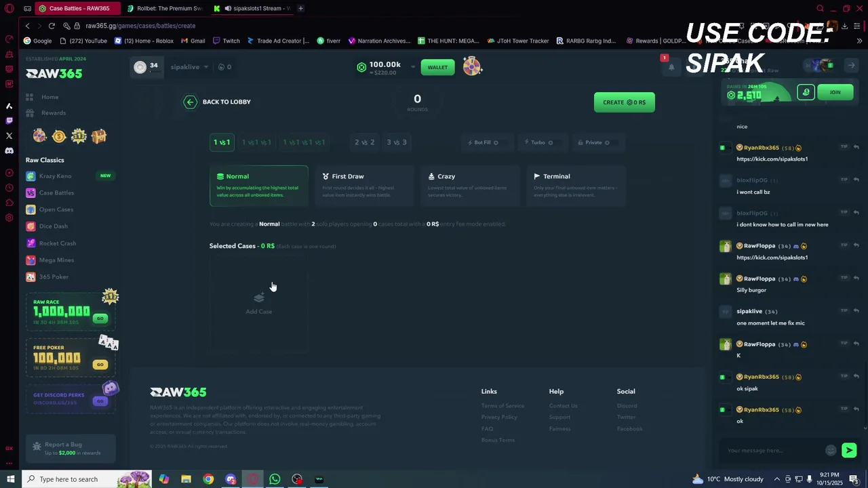The height and width of the screenshot is (488, 868).
Task: Open Discord from the Opera sidebar
Action: click(9, 150)
